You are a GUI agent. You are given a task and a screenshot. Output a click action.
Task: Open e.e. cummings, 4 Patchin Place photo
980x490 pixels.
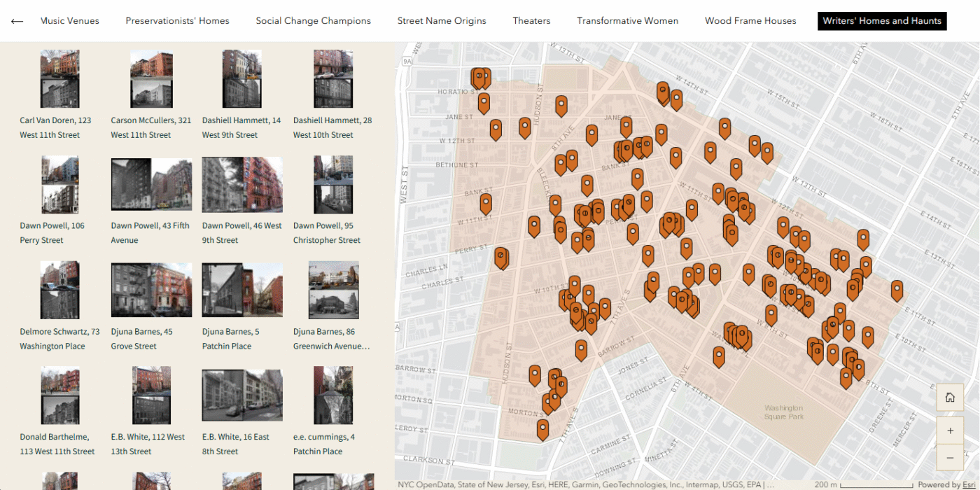[333, 395]
